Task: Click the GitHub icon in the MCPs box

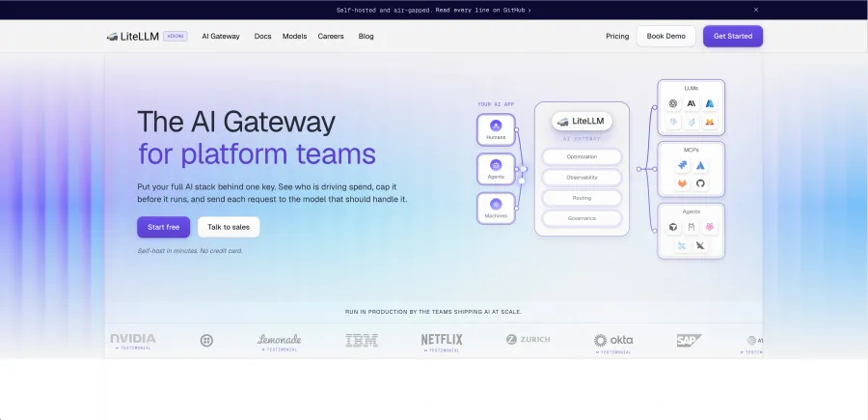Action: (x=701, y=183)
